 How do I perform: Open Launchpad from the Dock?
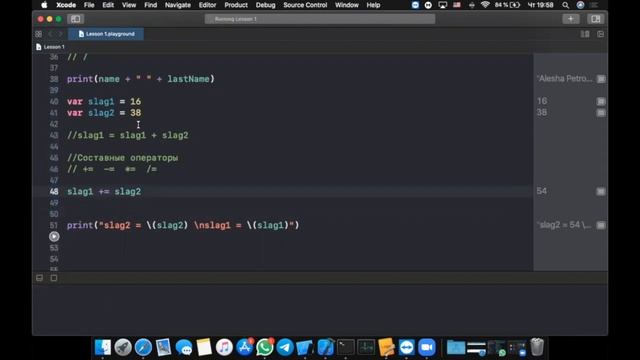tap(123, 347)
